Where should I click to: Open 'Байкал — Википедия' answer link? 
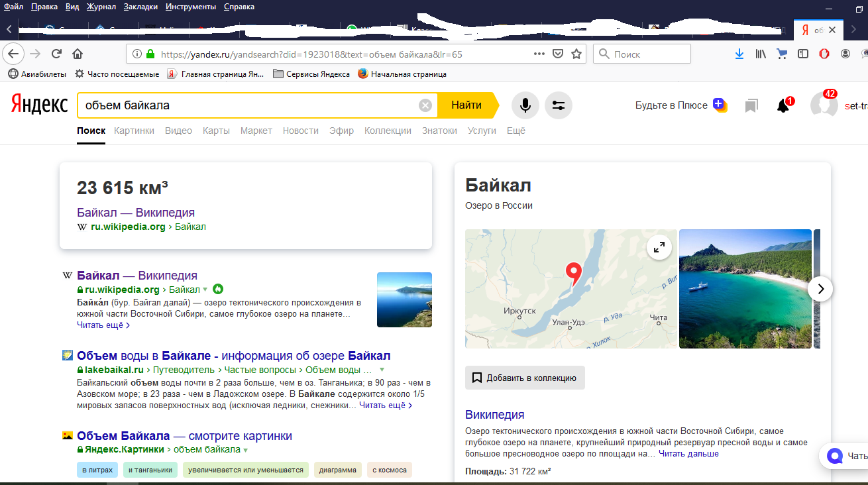[136, 213]
